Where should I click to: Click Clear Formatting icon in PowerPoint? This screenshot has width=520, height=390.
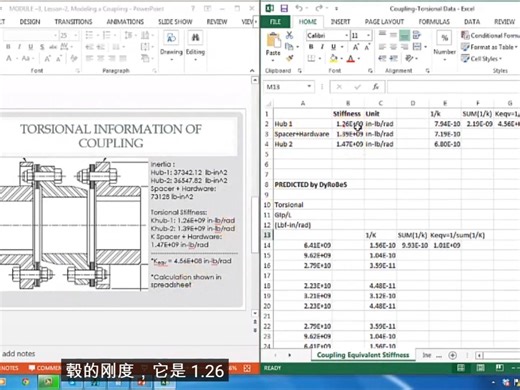coord(74,59)
